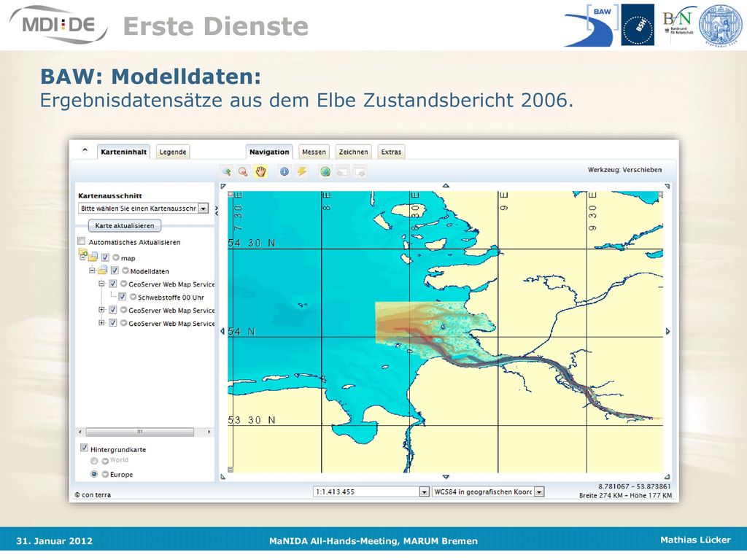
Task: Click the round icon beside World
Action: [105, 461]
